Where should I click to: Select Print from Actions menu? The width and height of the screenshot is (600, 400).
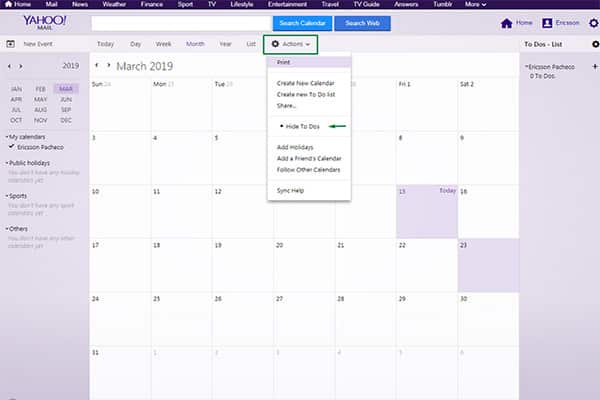(309, 62)
